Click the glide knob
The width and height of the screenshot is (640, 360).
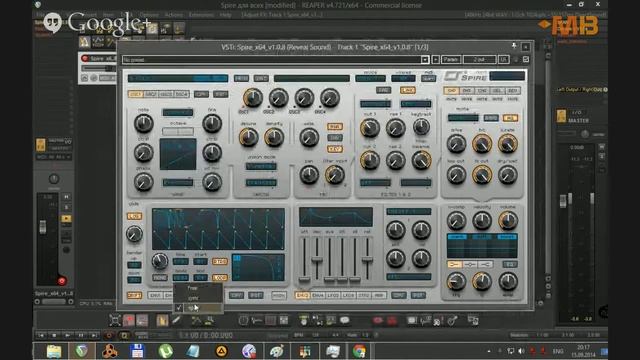134,234
